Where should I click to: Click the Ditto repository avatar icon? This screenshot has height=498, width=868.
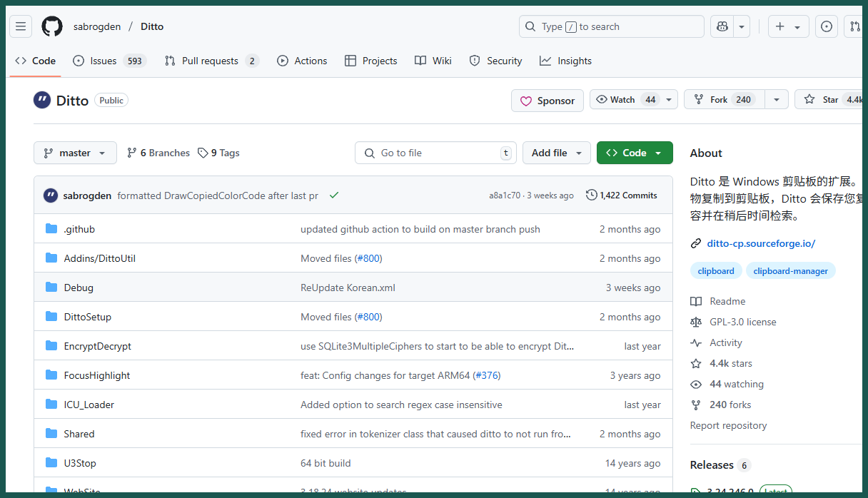point(42,100)
